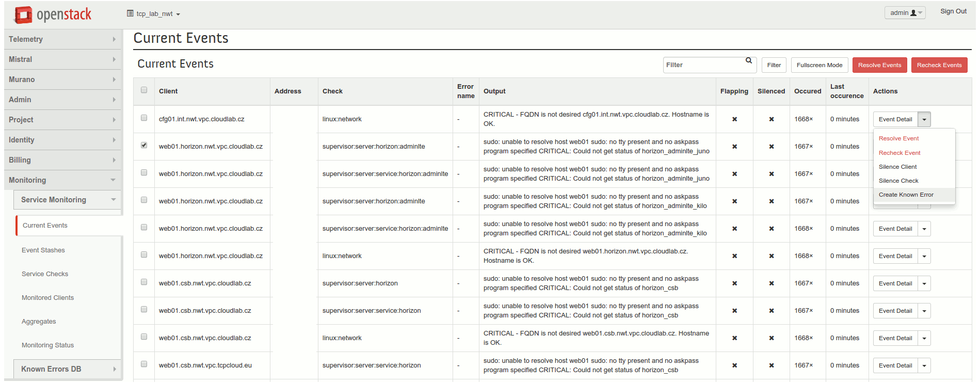Viewport: 980px width, 383px height.
Task: Click the Silenced X icon for cfg01 row
Action: [772, 119]
